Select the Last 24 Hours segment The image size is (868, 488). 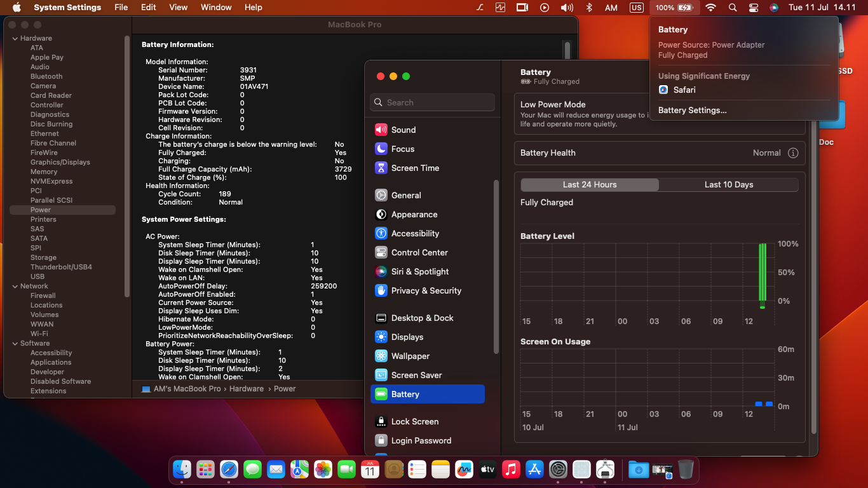(x=590, y=184)
